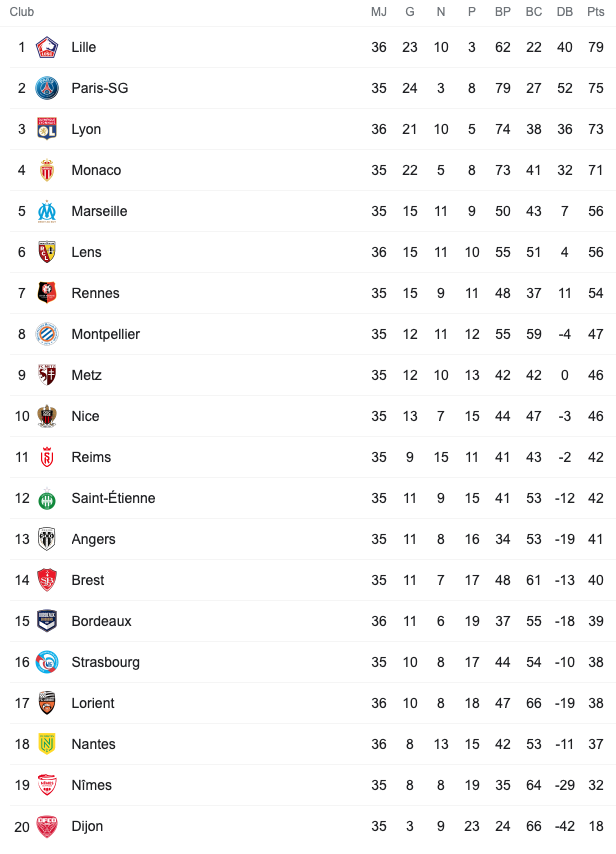Open the Marseille OM logo
The height and width of the screenshot is (854, 616).
[x=47, y=211]
